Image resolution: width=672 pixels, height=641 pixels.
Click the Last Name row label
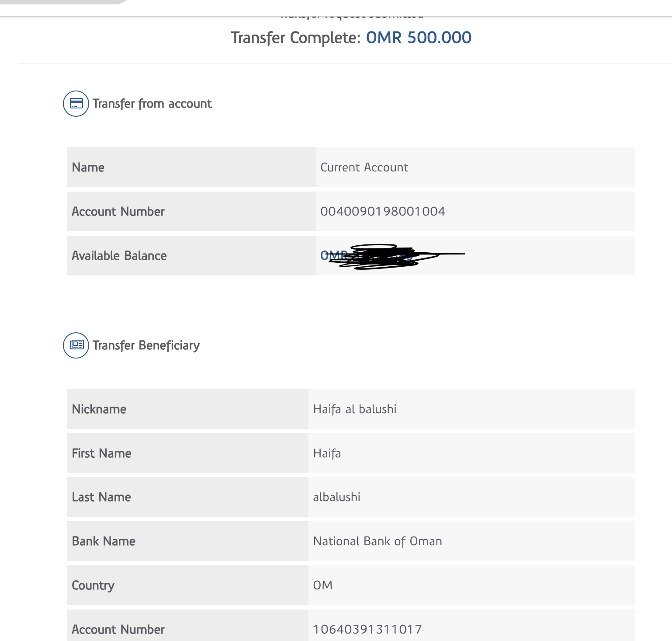coord(101,497)
